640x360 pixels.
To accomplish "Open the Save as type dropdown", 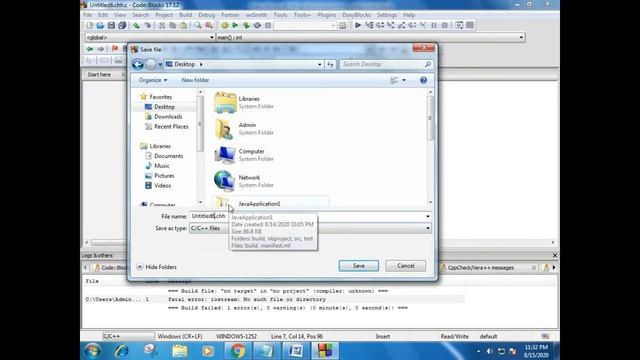I will tap(427, 228).
